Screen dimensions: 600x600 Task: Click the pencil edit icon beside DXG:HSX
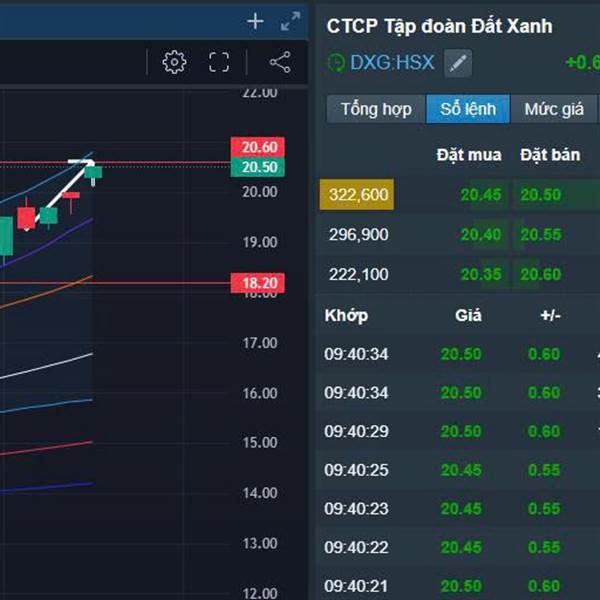(x=458, y=63)
